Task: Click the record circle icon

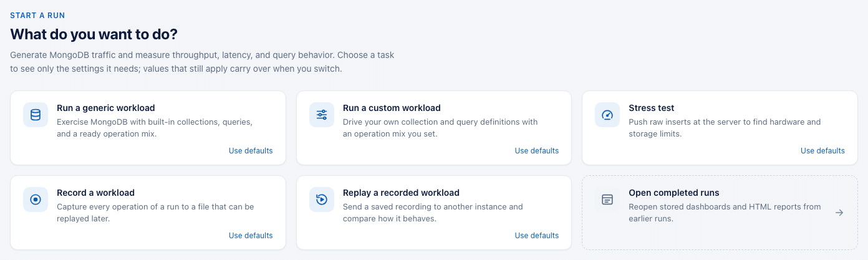Action: [x=36, y=200]
